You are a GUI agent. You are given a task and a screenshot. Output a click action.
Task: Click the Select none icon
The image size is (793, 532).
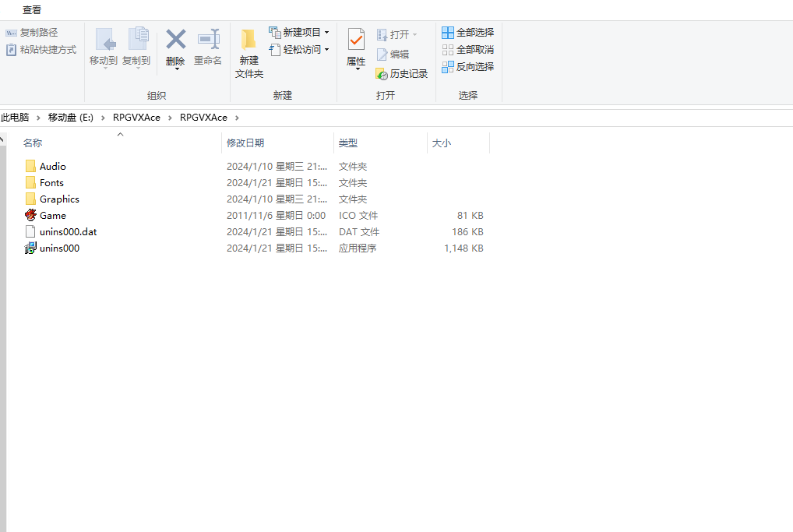coord(448,50)
